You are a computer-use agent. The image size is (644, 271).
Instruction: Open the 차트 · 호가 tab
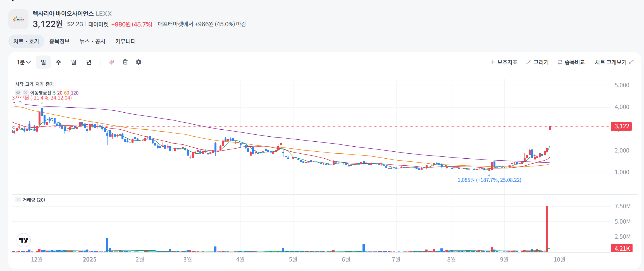pyautogui.click(x=26, y=41)
